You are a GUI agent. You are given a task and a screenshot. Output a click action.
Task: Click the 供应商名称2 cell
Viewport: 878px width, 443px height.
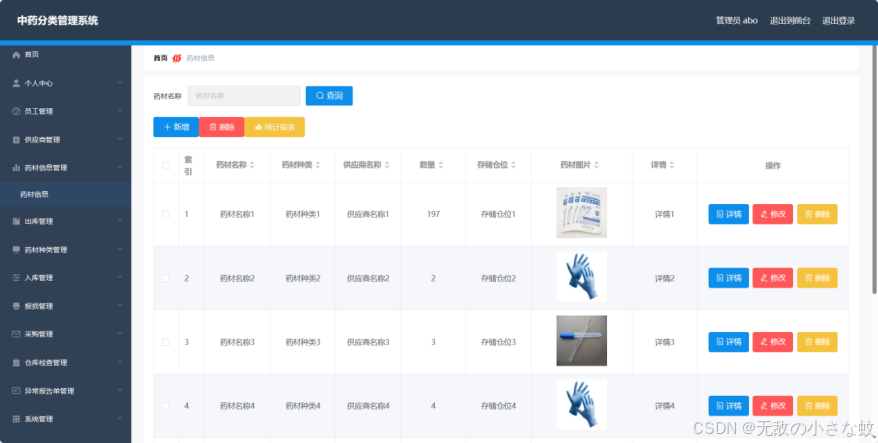(368, 278)
